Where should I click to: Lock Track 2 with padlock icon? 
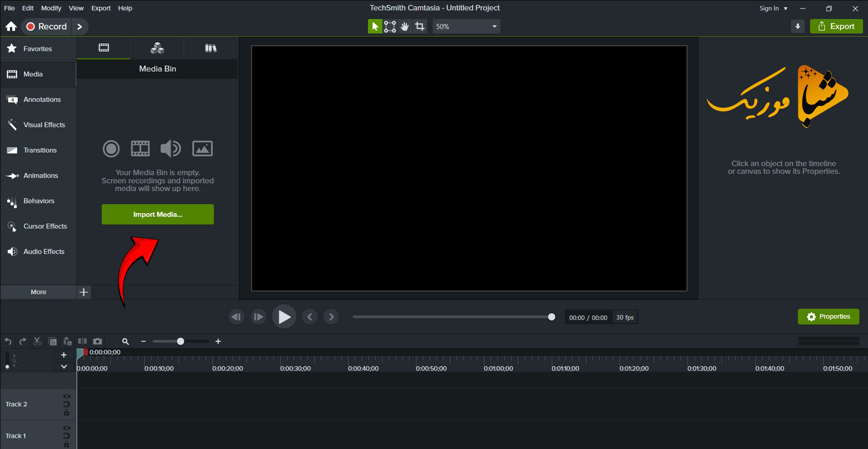[67, 412]
